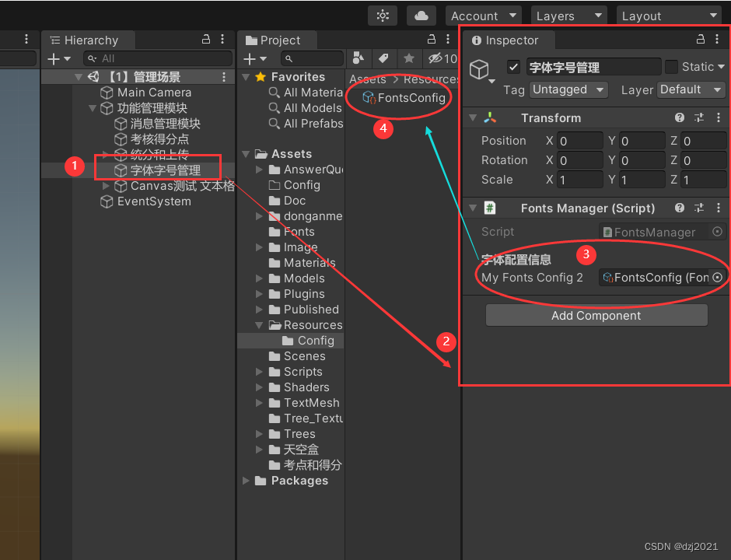Screen dimensions: 731x560
Task: Open the Layout dropdown
Action: pyautogui.click(x=669, y=16)
